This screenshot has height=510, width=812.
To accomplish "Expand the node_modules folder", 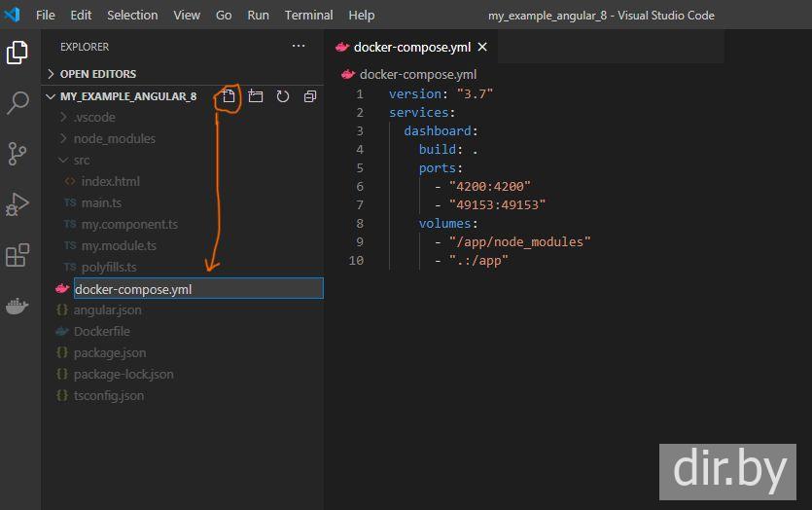I will (x=114, y=138).
